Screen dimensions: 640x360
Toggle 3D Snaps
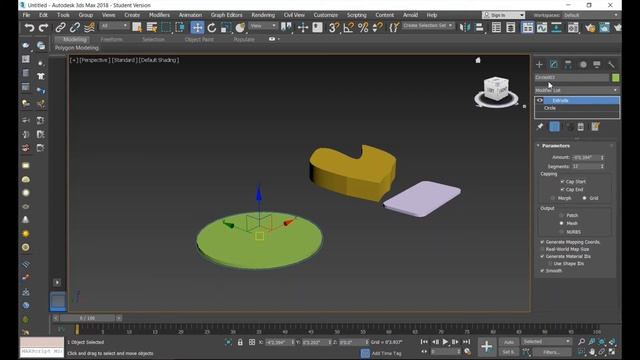[x=334, y=28]
